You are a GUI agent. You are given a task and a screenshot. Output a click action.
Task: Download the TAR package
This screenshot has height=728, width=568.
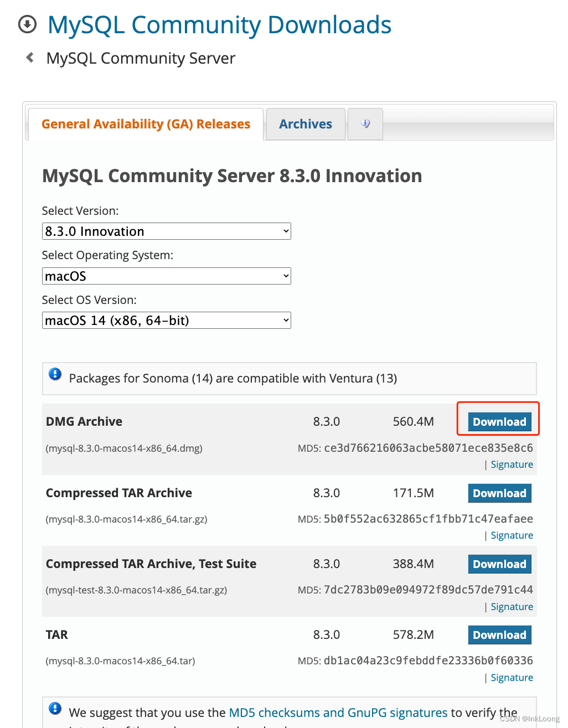click(499, 635)
